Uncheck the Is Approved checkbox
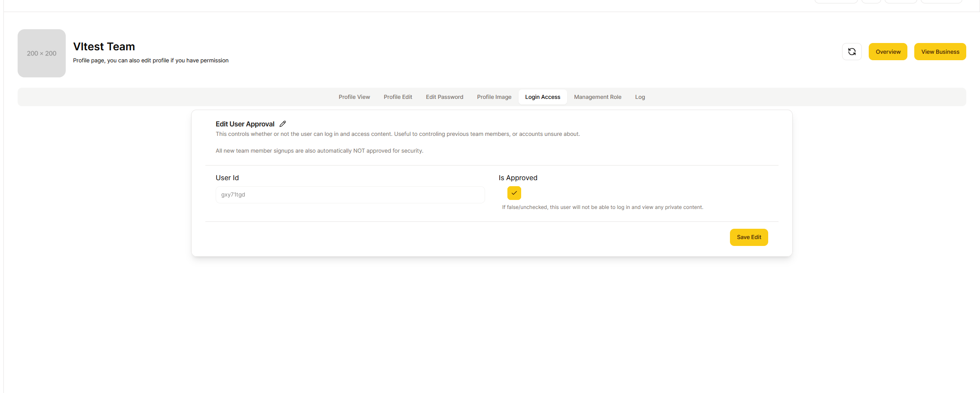The width and height of the screenshot is (980, 393). [x=514, y=193]
